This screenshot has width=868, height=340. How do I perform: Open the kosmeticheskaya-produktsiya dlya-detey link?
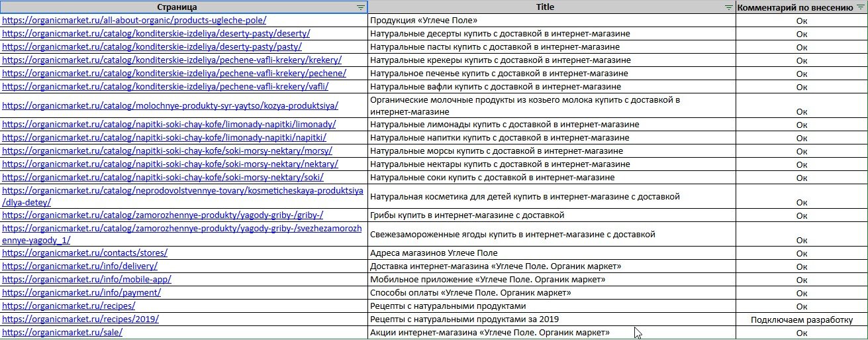click(183, 196)
